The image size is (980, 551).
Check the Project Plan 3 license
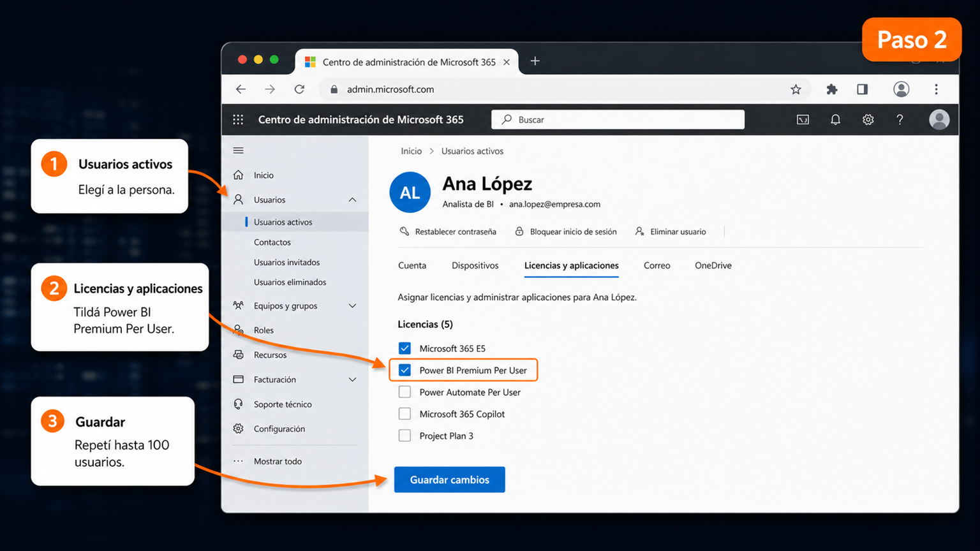405,436
